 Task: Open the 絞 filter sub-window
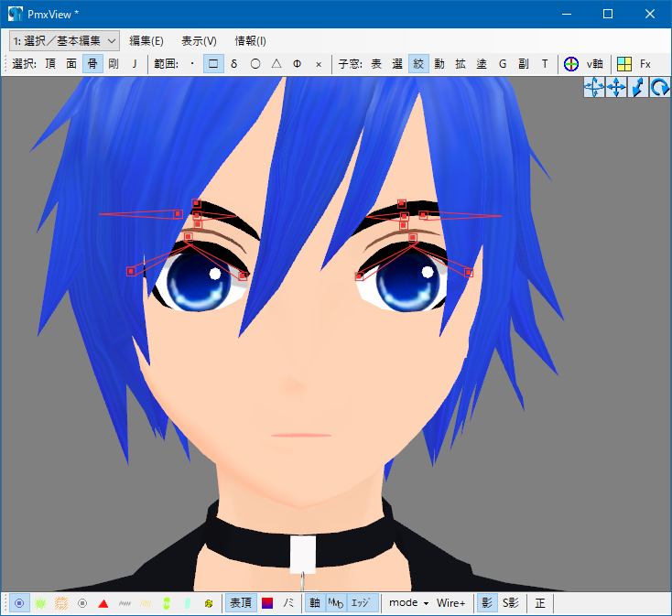[x=418, y=64]
